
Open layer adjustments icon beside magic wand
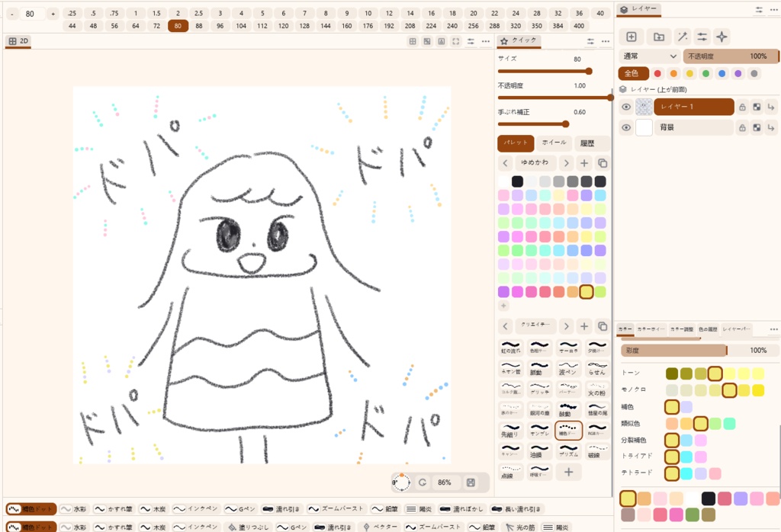tap(702, 37)
